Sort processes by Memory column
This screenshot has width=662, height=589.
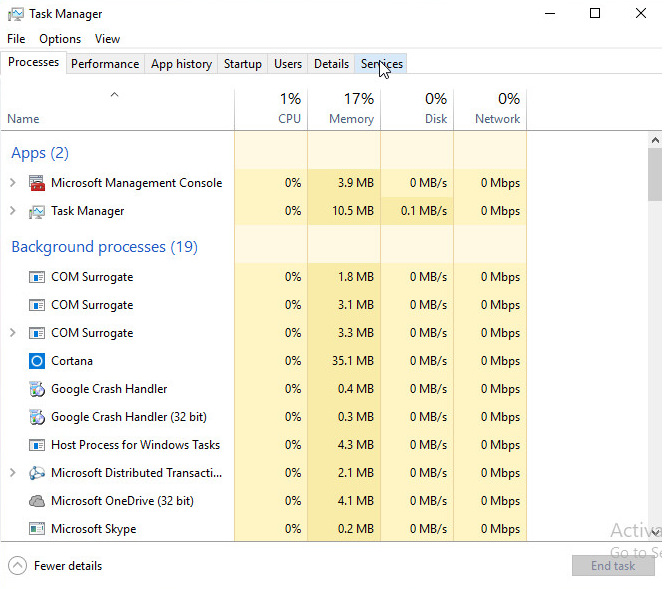click(x=344, y=109)
